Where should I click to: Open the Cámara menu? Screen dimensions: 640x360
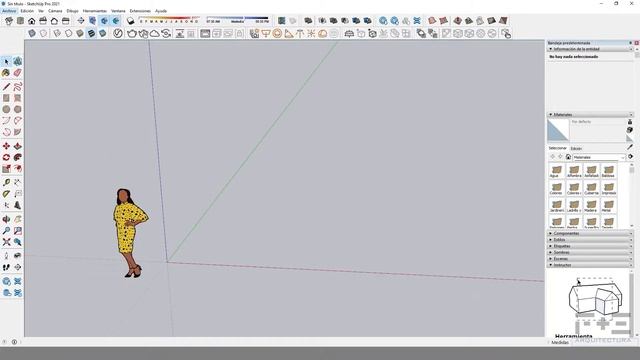click(x=55, y=11)
